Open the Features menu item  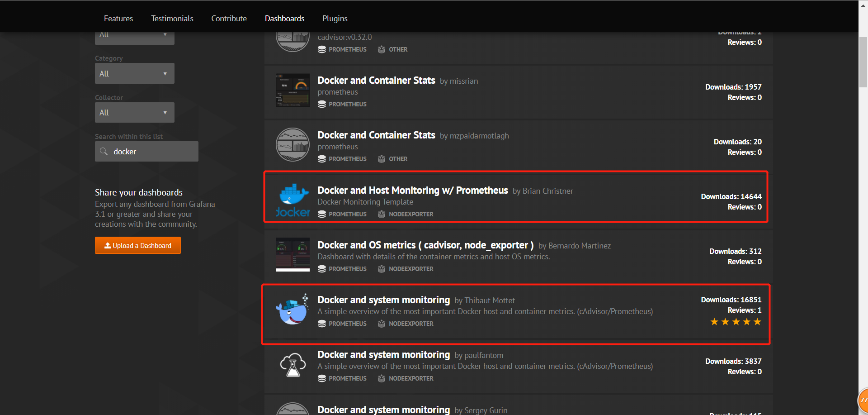118,19
